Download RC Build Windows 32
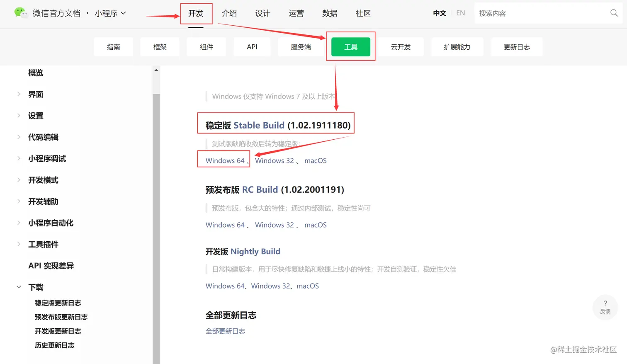The height and width of the screenshot is (364, 627). point(274,225)
